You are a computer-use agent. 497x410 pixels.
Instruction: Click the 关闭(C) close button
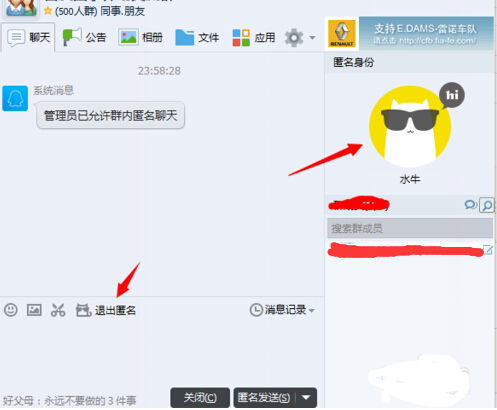click(x=200, y=398)
